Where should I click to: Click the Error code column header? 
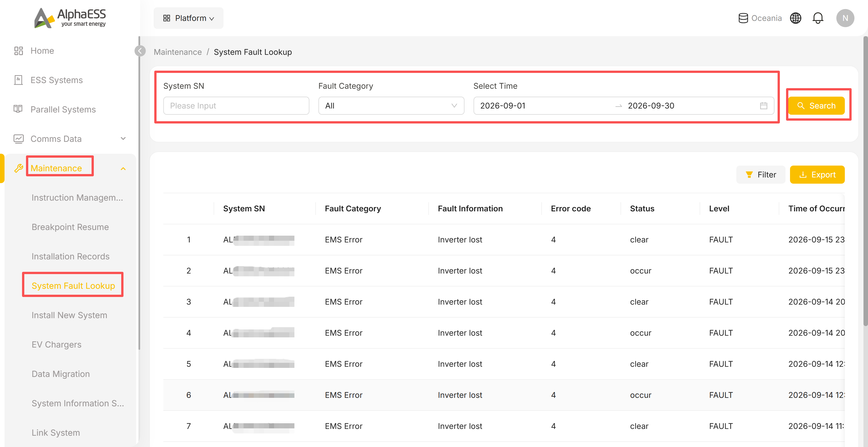click(x=570, y=209)
